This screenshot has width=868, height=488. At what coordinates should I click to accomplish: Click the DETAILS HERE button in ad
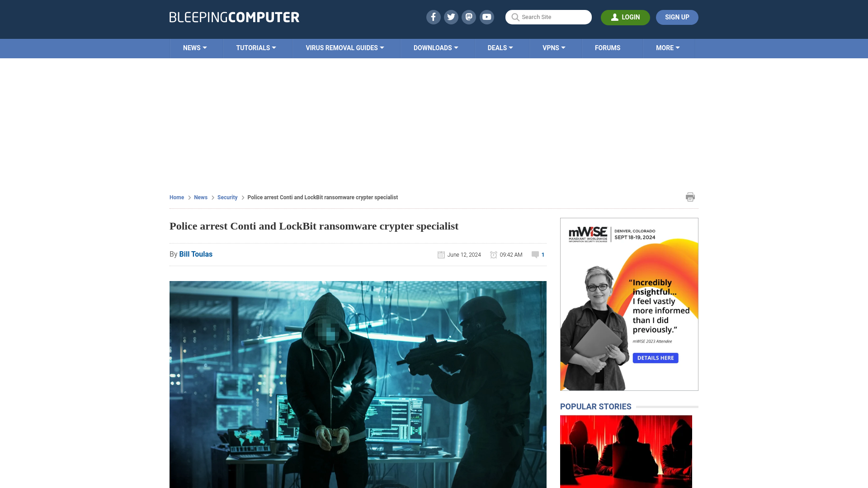coord(655,357)
